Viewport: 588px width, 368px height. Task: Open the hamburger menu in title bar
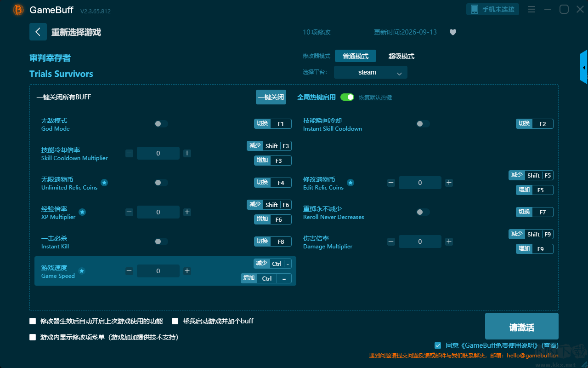[x=531, y=9]
